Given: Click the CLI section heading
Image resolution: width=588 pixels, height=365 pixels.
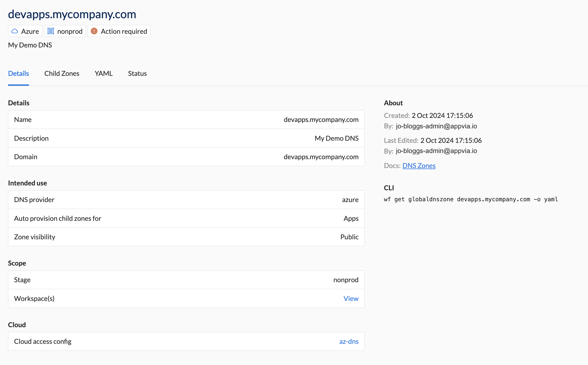Looking at the screenshot, I should tap(389, 188).
